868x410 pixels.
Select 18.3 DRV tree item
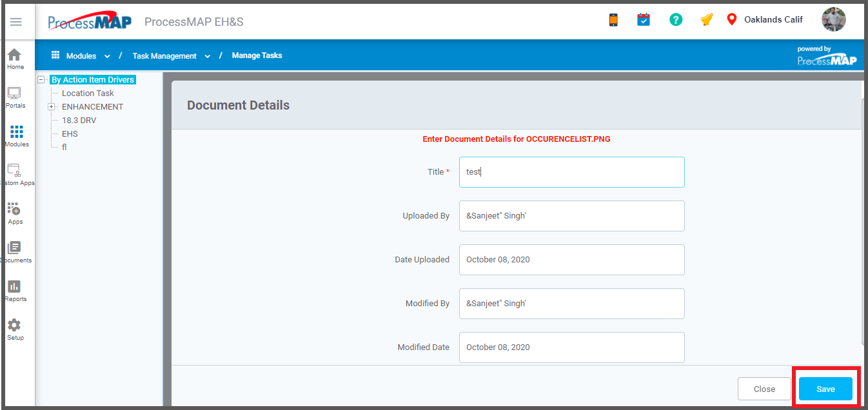(x=79, y=121)
